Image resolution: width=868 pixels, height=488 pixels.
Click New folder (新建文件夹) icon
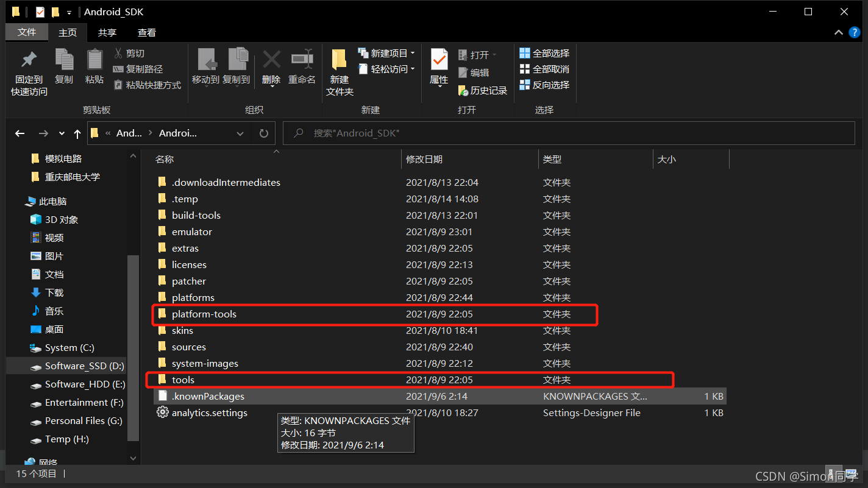coord(340,60)
